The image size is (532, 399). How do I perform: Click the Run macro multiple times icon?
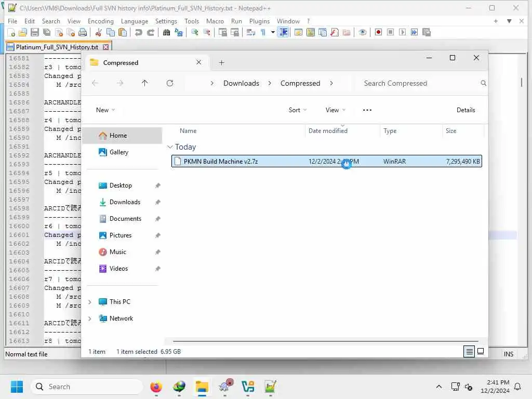[414, 32]
